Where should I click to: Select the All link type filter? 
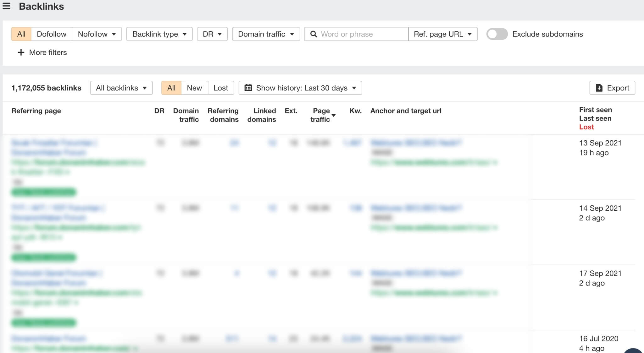(21, 34)
